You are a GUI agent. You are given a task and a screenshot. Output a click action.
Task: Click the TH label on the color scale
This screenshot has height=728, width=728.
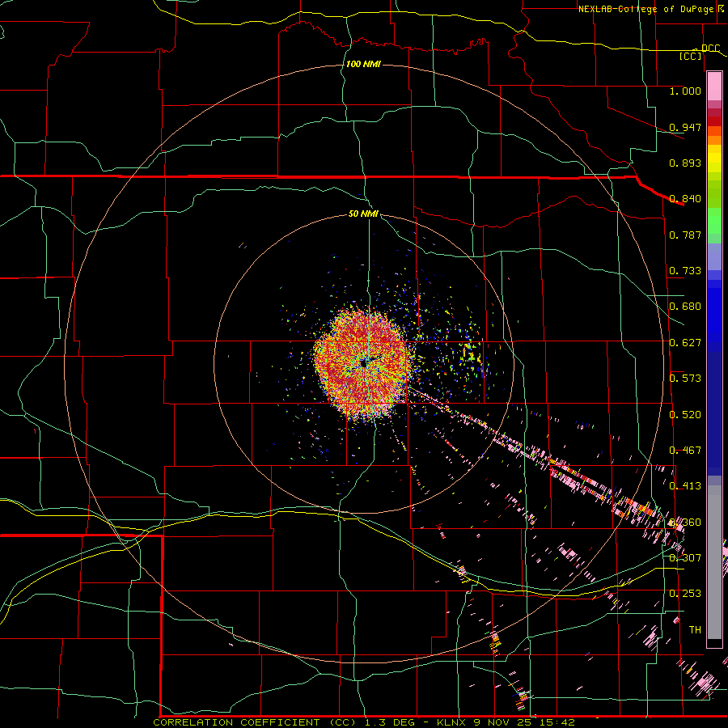(695, 629)
